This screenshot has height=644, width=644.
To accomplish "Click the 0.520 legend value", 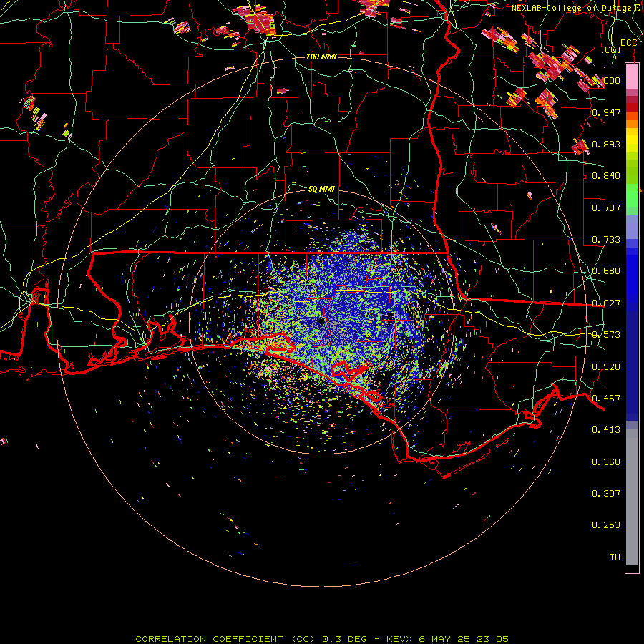I will [606, 367].
